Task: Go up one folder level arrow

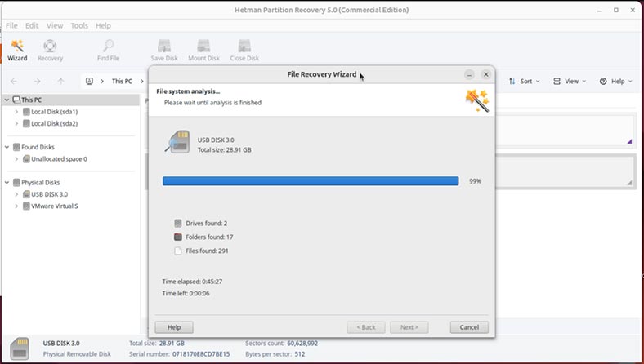Action: [x=60, y=82]
